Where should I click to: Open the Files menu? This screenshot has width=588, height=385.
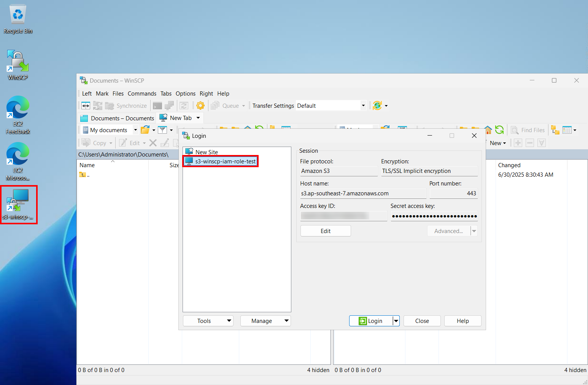[118, 93]
